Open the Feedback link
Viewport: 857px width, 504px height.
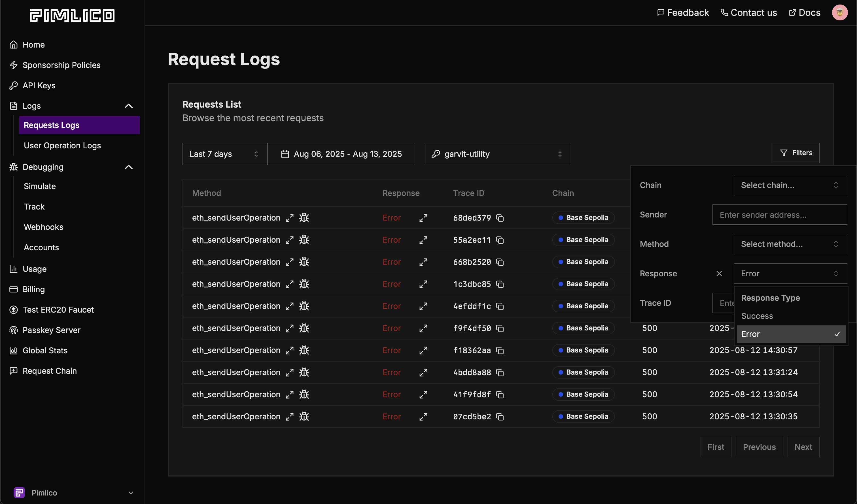[x=683, y=12]
